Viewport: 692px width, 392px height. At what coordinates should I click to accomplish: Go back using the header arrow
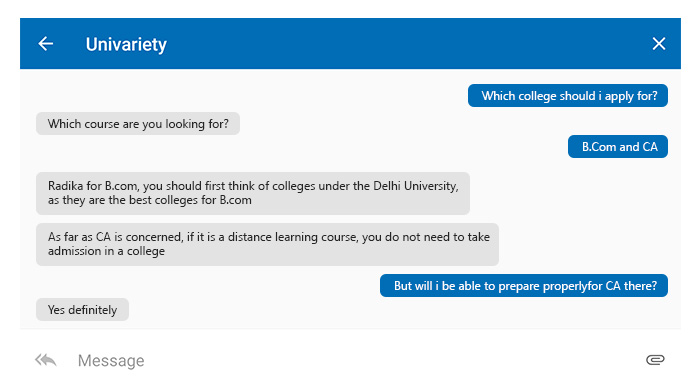[45, 44]
